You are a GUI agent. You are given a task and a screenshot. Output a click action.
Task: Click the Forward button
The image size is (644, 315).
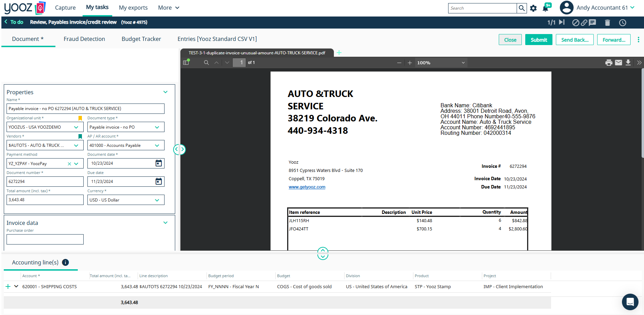click(614, 40)
